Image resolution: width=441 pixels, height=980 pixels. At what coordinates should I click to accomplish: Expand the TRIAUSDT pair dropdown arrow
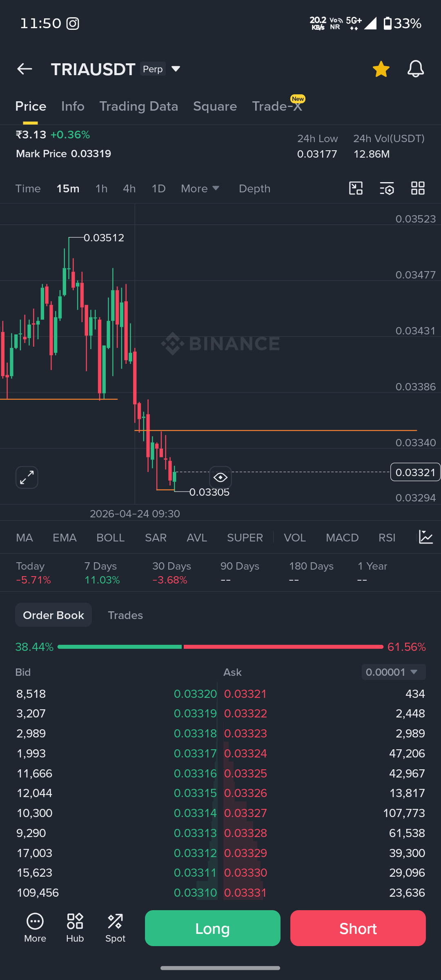pos(176,69)
